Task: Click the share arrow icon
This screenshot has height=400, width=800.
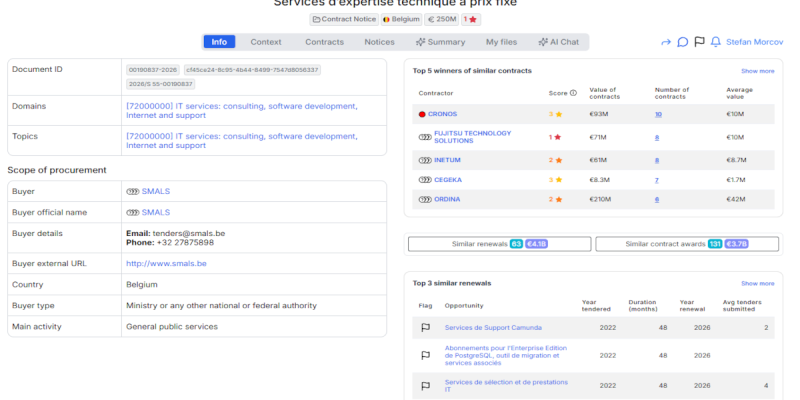Action: coord(666,42)
